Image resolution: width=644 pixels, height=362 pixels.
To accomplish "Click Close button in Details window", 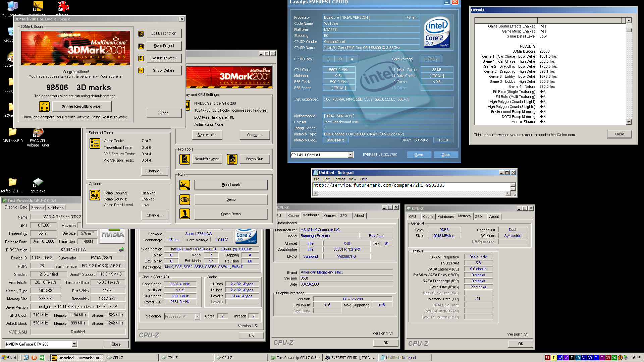I will [620, 134].
